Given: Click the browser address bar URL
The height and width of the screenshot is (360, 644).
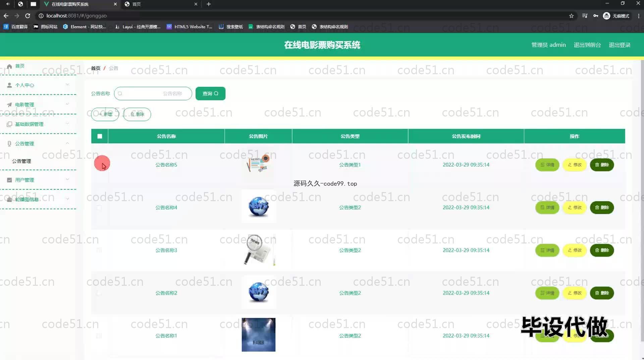Looking at the screenshot, I should point(76,16).
